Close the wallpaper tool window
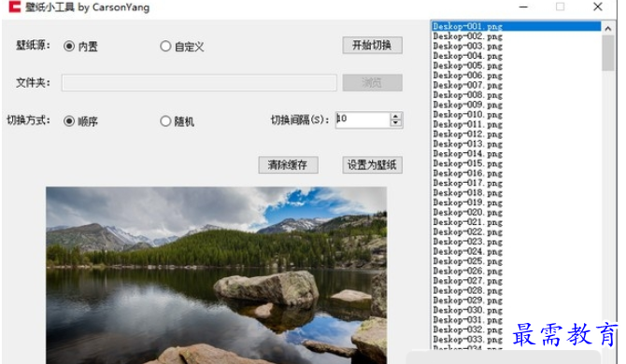This screenshot has width=626, height=364. [x=597, y=7]
